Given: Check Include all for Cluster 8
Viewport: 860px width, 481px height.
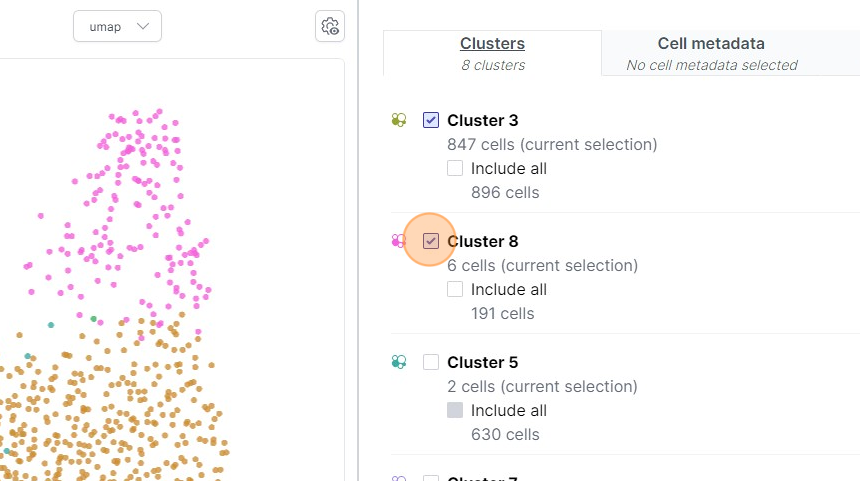Looking at the screenshot, I should point(455,289).
